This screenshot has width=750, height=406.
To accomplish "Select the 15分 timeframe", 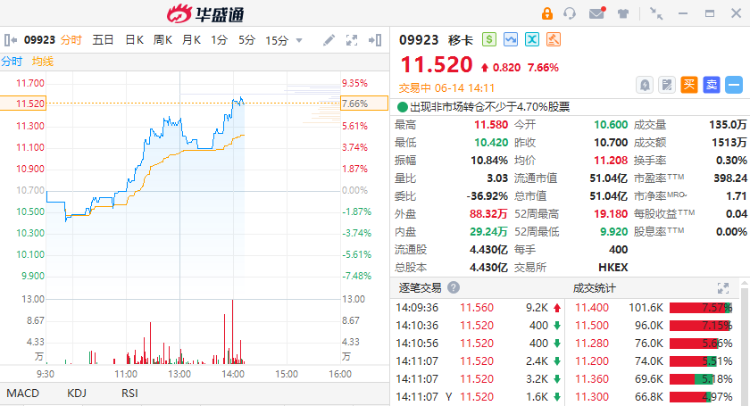I will [277, 40].
